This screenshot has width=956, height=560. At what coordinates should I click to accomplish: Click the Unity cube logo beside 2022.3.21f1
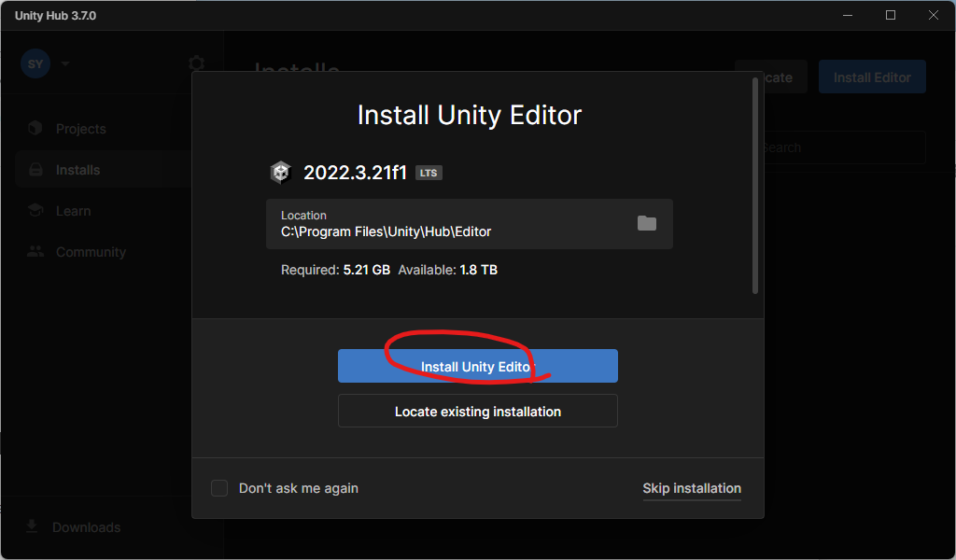coord(281,173)
